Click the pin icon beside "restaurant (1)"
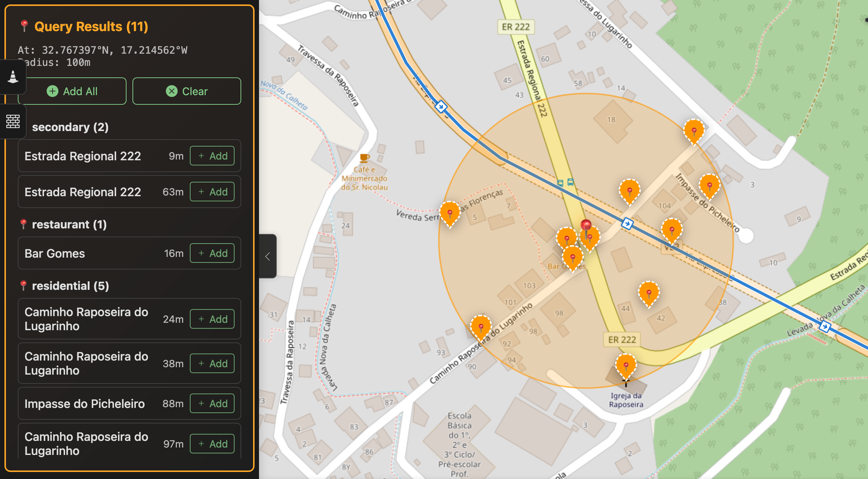The image size is (868, 479). (x=23, y=224)
